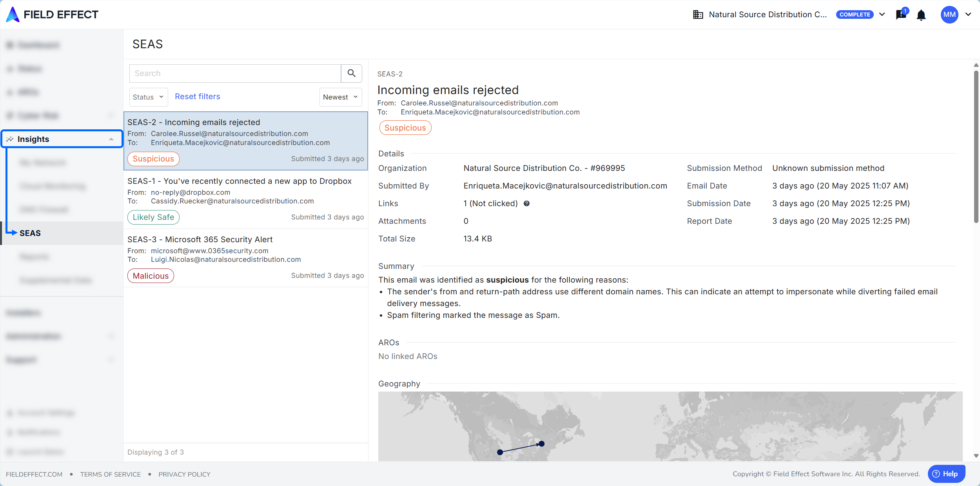Open the notifications bell

pos(921,15)
